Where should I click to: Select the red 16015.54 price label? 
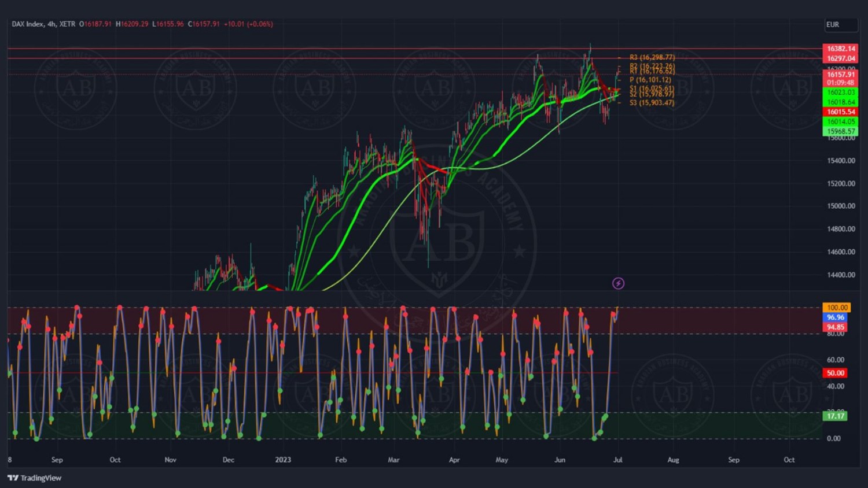pos(840,112)
